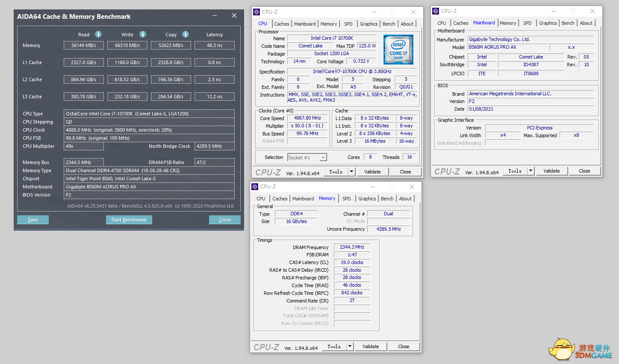The image size is (619, 364).
Task: Open Caches tab in Mainboard window
Action: 461,23
